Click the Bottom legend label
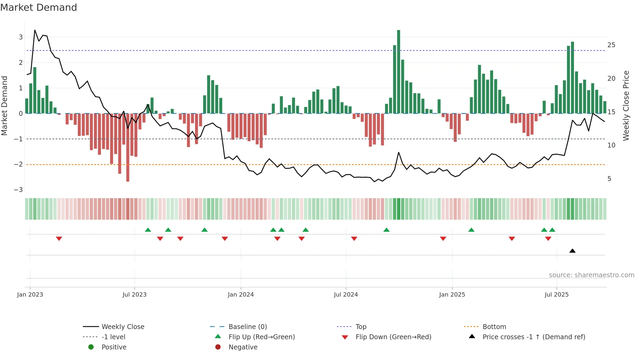 494,327
